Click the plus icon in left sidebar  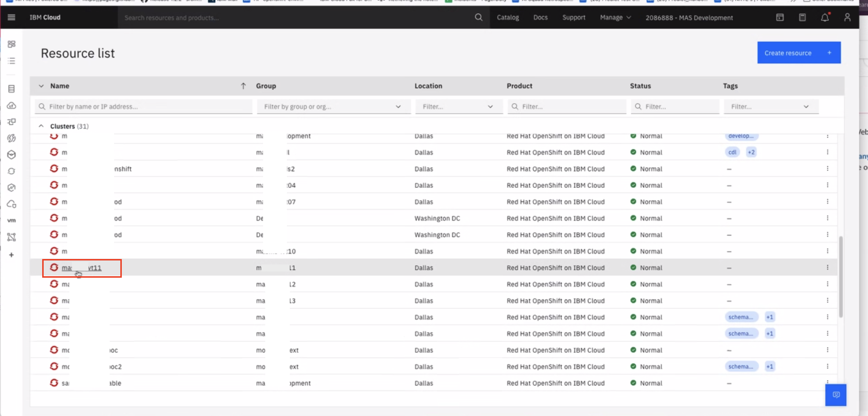(11, 255)
